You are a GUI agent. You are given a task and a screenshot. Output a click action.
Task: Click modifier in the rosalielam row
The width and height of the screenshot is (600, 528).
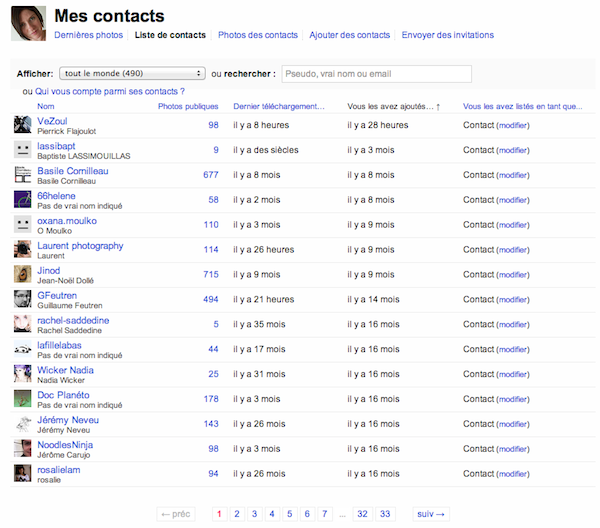tap(513, 474)
